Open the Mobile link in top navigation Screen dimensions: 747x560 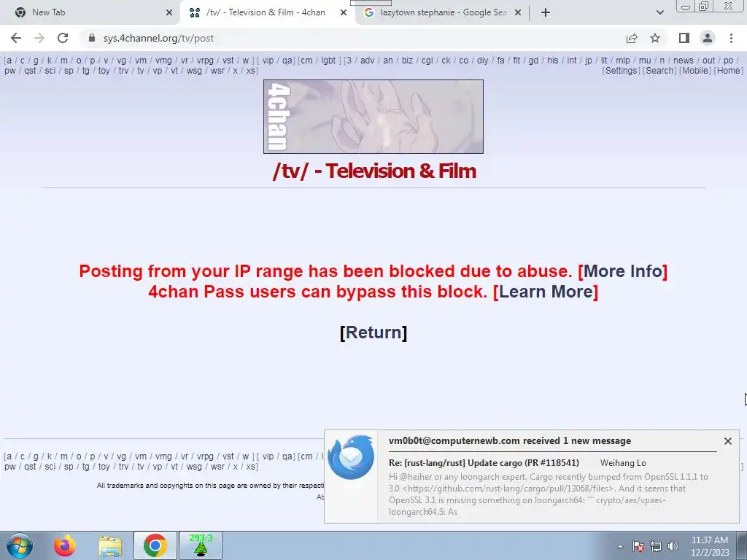click(695, 71)
